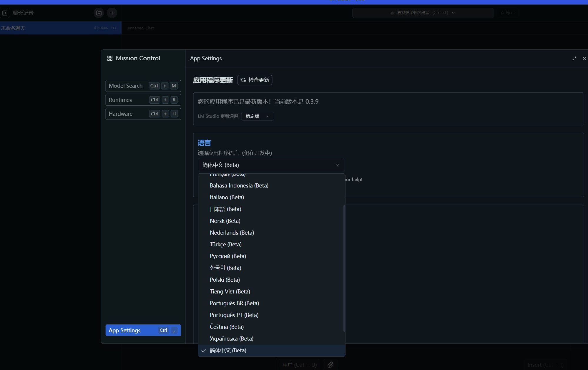Close the App Settings dialog

click(584, 59)
